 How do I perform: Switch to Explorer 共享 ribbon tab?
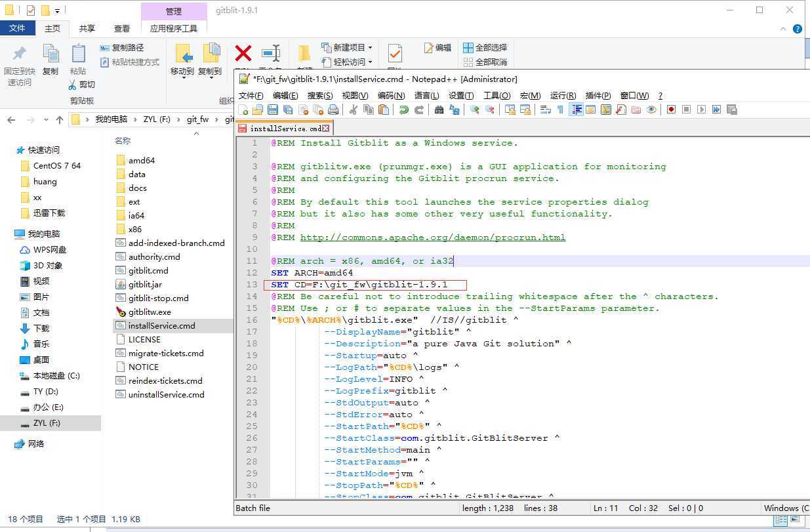point(87,28)
